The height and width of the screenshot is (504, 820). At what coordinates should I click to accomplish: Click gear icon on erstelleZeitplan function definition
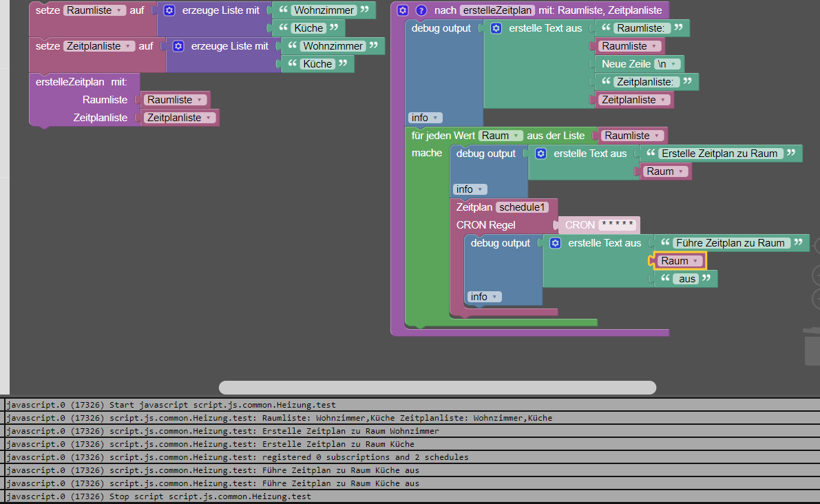pos(403,10)
